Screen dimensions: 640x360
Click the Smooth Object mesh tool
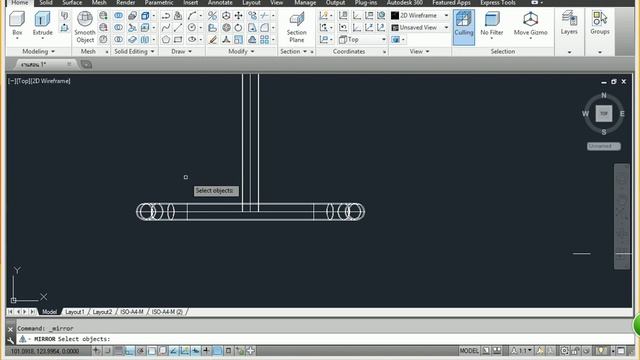pos(85,27)
